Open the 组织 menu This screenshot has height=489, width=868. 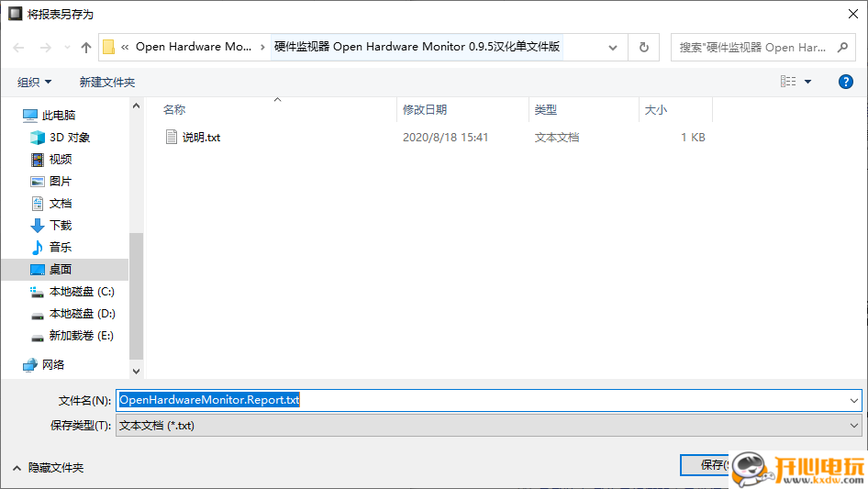[x=35, y=83]
